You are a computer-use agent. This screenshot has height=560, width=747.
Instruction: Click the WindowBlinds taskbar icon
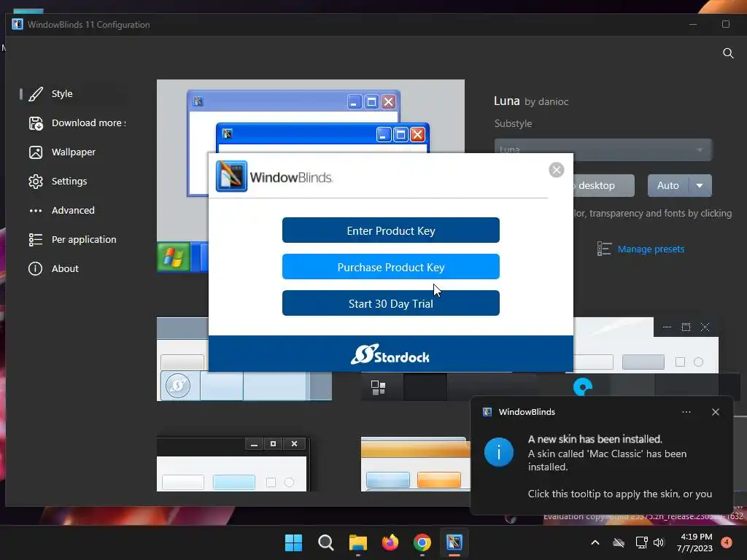(454, 542)
